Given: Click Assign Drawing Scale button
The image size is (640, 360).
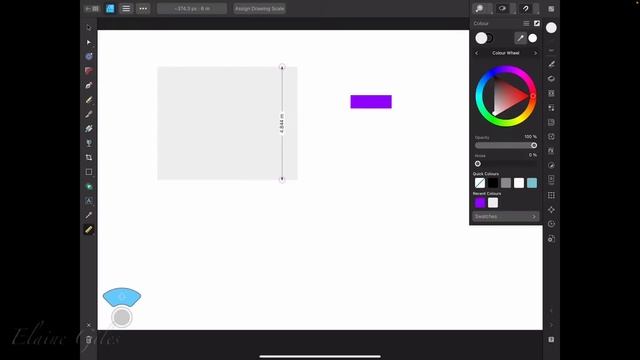Looking at the screenshot, I should pos(259,9).
